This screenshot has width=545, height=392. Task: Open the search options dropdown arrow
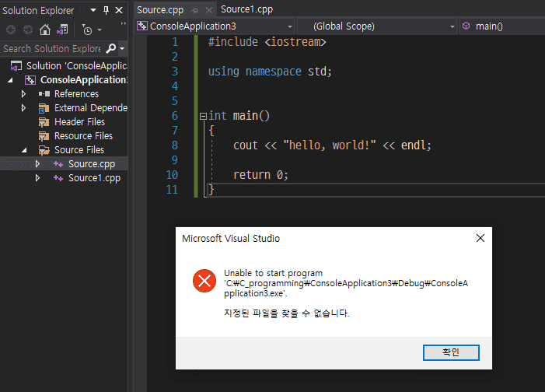122,49
